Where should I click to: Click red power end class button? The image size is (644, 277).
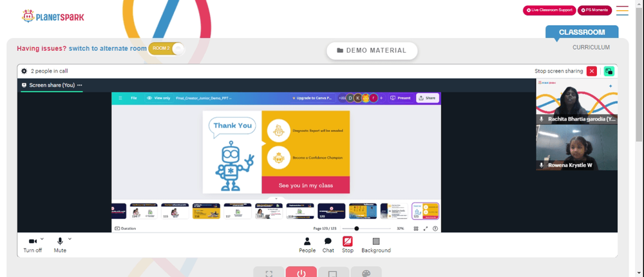(x=301, y=272)
